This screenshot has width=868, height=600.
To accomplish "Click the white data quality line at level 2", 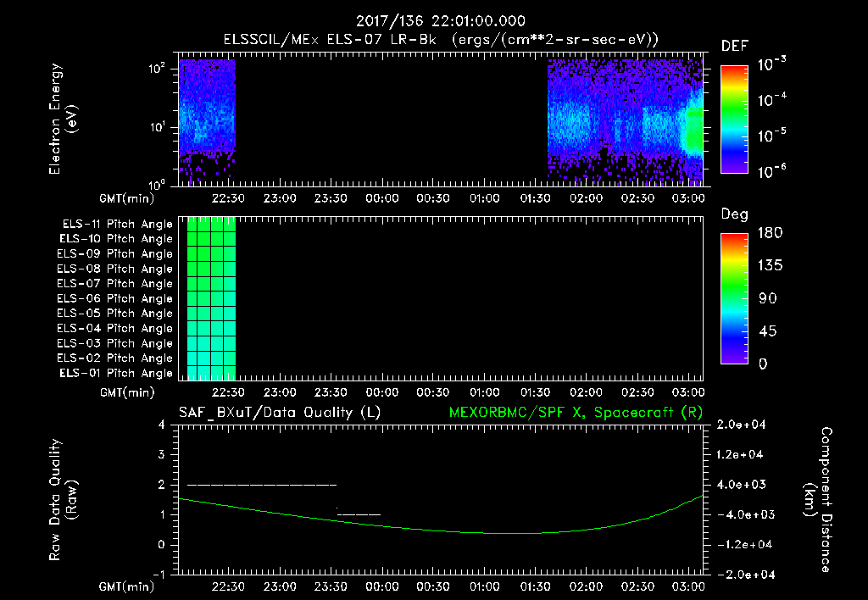I will 262,485.
